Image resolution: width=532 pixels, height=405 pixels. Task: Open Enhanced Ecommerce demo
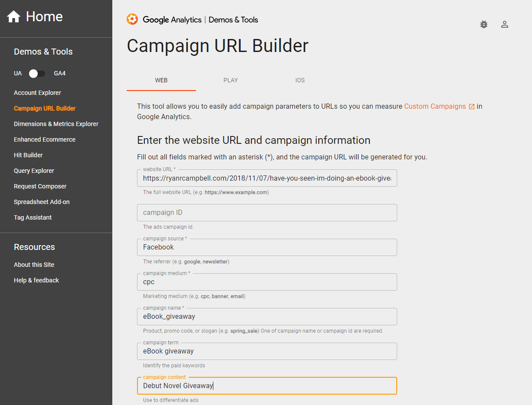pos(45,139)
